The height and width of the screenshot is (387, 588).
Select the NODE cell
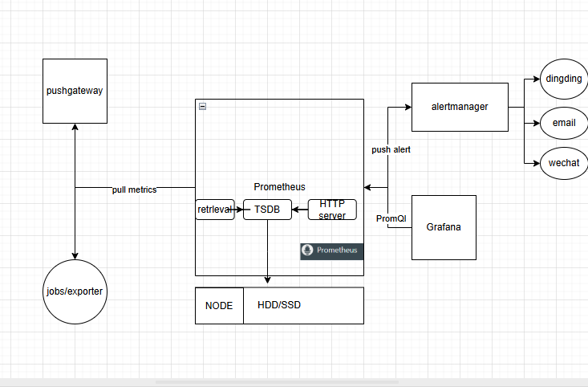(219, 306)
